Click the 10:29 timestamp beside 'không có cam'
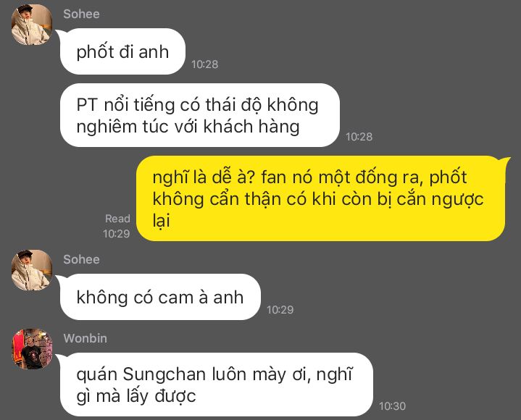This screenshot has width=521, height=420. [280, 310]
